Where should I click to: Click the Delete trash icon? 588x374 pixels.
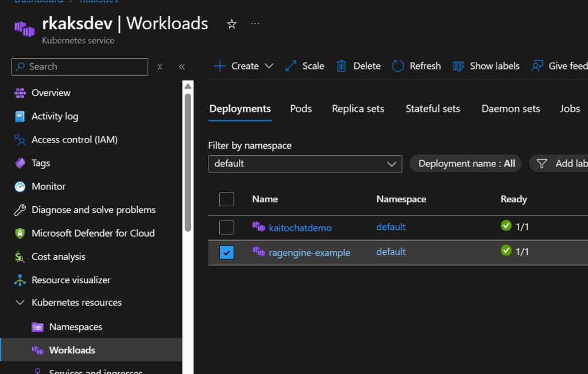(342, 66)
